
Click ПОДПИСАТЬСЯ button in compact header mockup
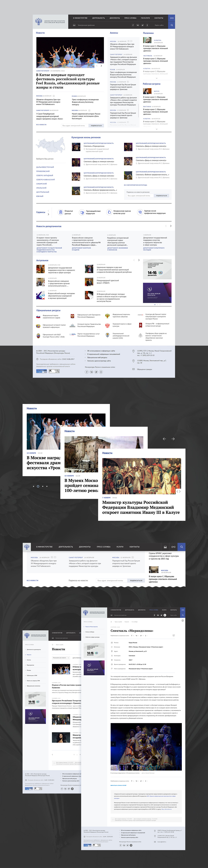(136, 580)
